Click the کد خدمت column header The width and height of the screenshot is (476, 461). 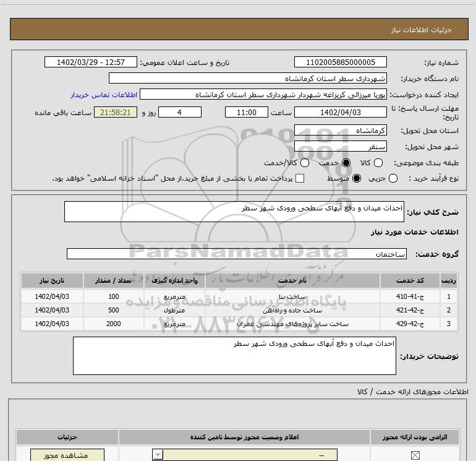coord(410,280)
